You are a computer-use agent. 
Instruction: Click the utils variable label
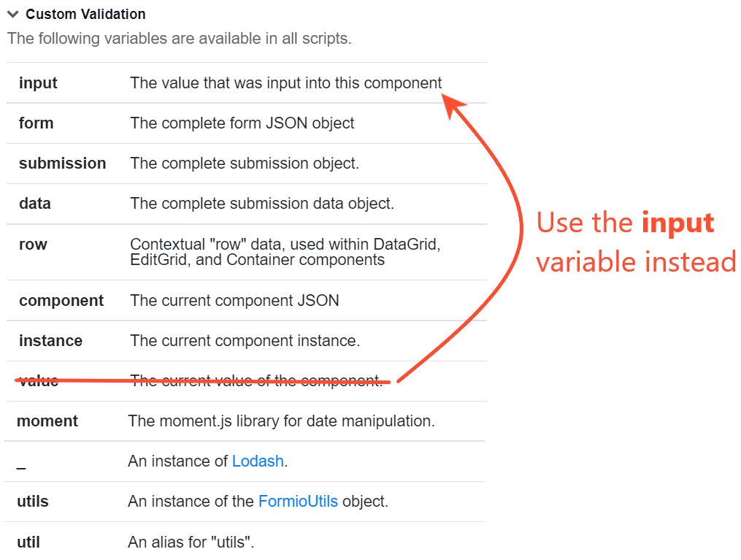click(x=33, y=502)
